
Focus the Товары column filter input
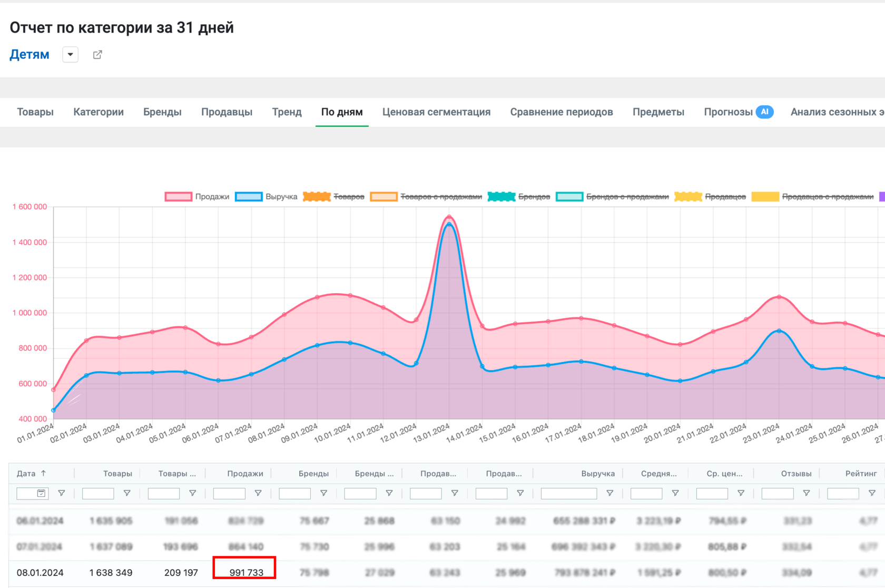(98, 493)
